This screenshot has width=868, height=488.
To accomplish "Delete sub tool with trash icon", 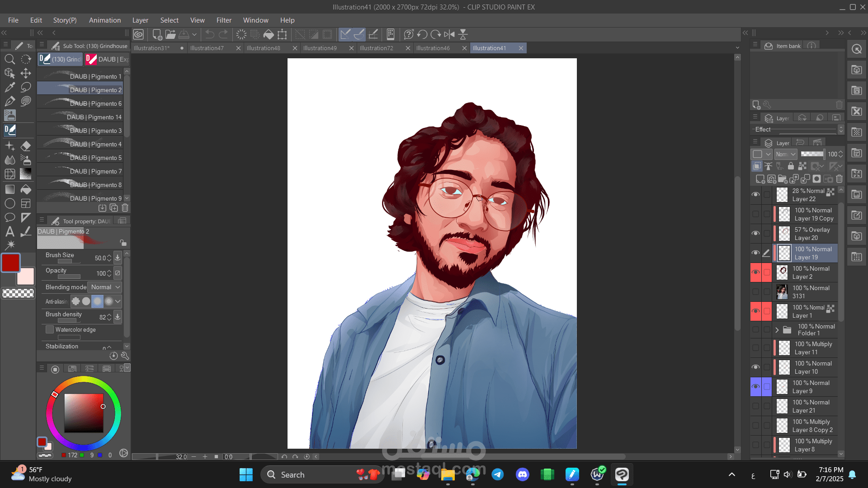I will coord(125,208).
